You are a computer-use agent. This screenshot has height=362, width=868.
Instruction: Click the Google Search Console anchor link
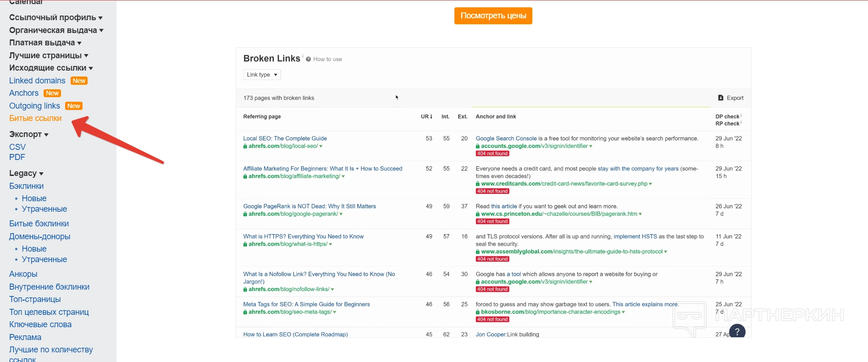[x=506, y=138]
